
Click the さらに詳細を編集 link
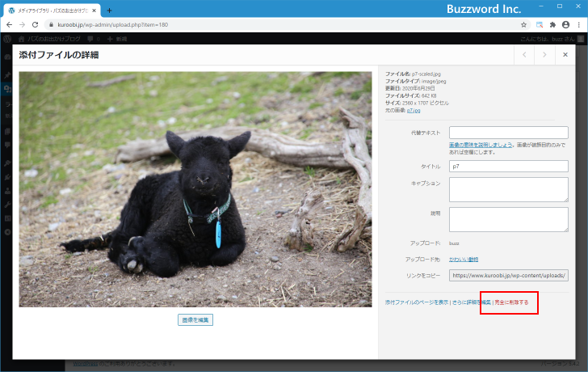471,302
